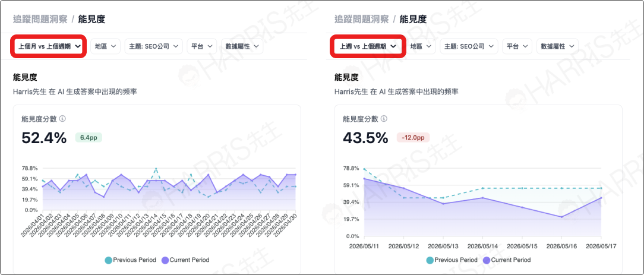
Task: Click the 2026/05/15 axis label
Action: (x=522, y=246)
